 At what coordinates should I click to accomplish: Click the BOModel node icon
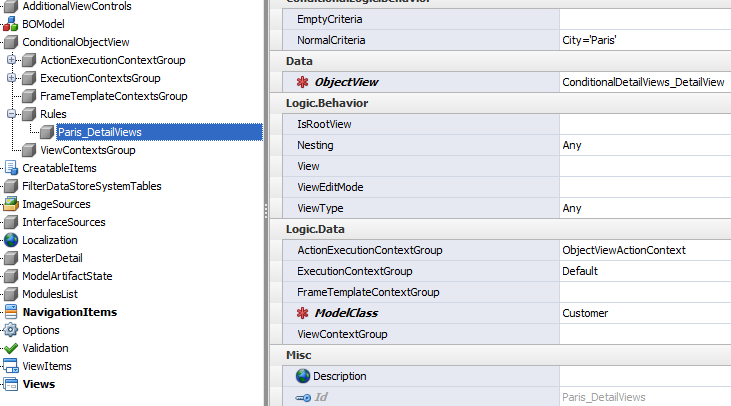click(11, 24)
